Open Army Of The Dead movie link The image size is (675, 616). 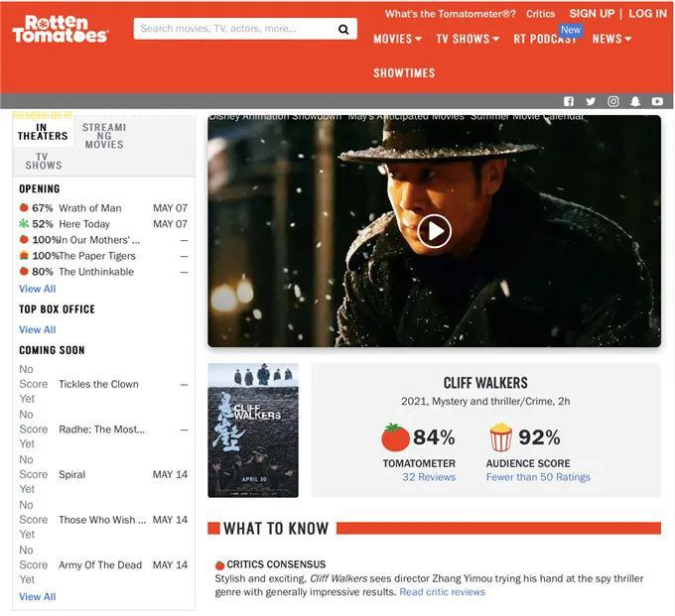pos(100,564)
